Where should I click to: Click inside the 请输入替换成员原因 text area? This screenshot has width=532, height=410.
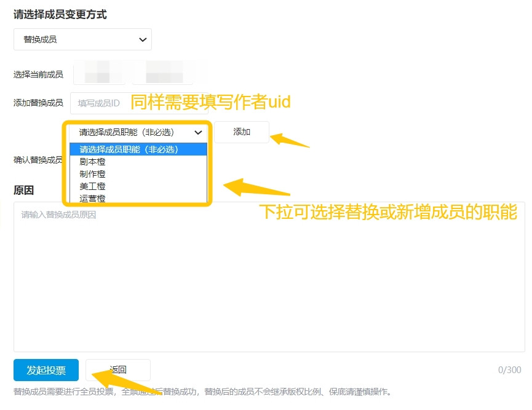click(x=269, y=277)
